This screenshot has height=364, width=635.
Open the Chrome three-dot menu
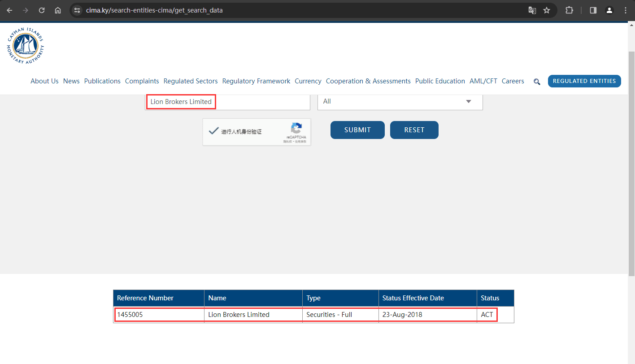pyautogui.click(x=626, y=10)
